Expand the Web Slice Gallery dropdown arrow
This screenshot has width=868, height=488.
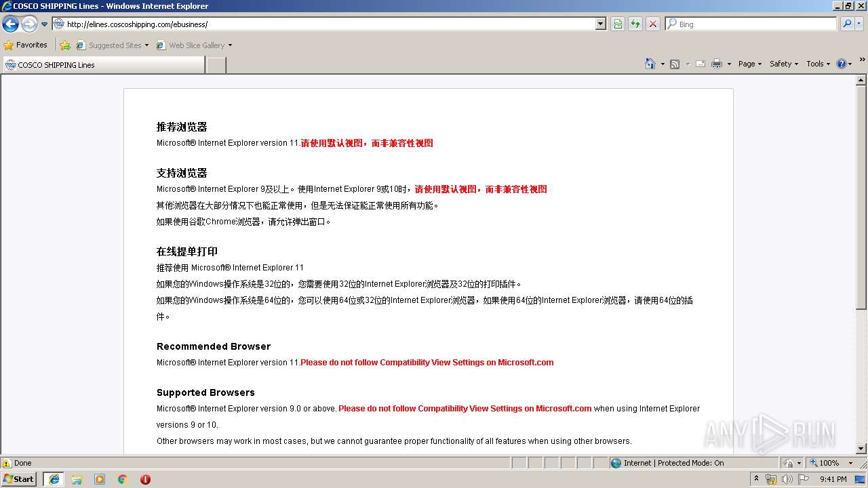pyautogui.click(x=230, y=45)
